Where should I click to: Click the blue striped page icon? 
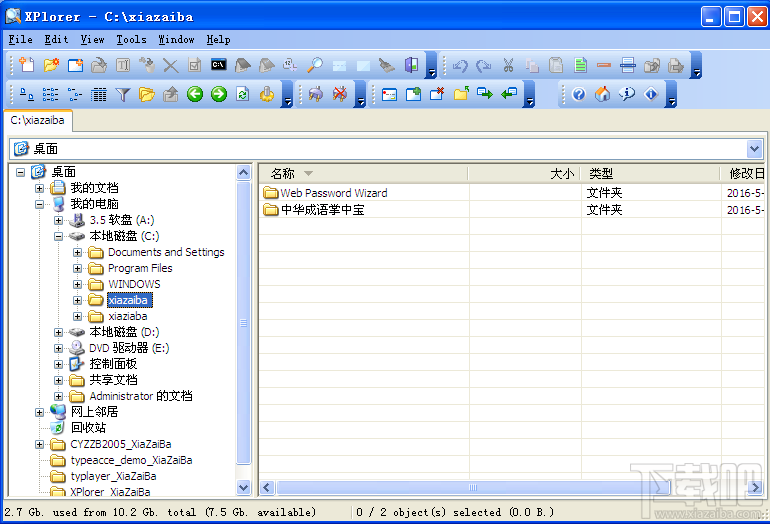(x=628, y=65)
